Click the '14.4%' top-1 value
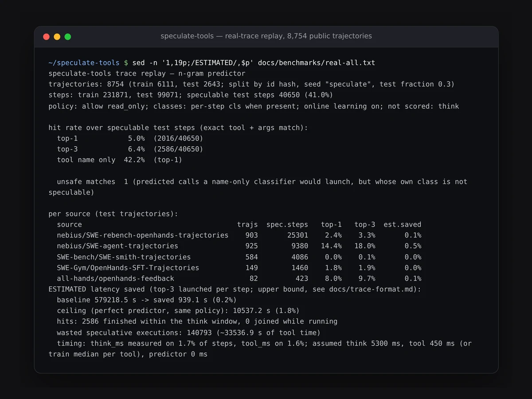 click(331, 246)
